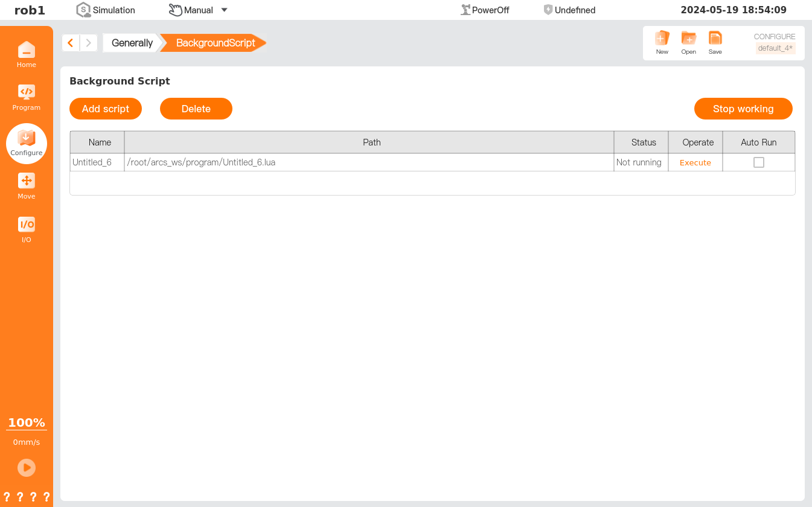Toggle the Simulation mode indicator
812x507 pixels.
coord(106,10)
